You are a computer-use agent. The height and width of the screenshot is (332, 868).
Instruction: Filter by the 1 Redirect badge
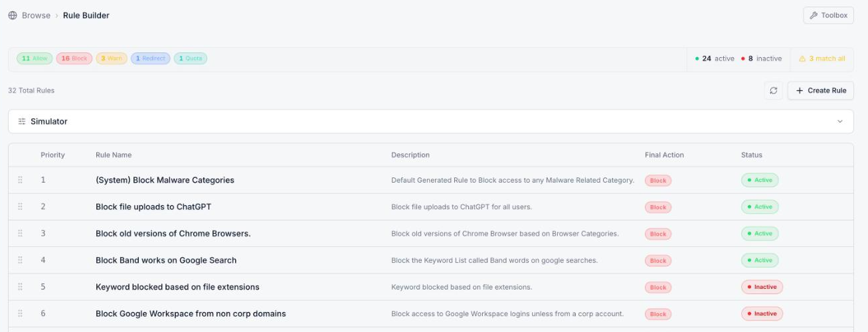click(x=151, y=58)
